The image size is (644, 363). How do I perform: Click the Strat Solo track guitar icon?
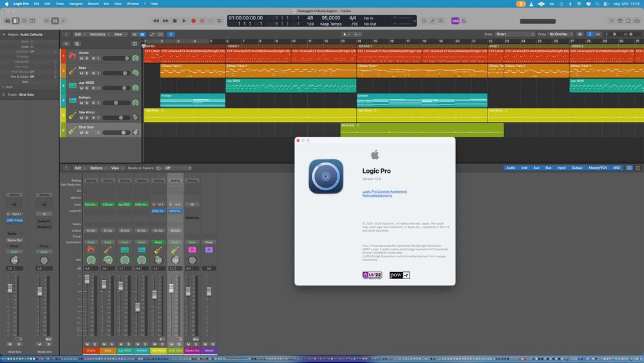(x=72, y=130)
